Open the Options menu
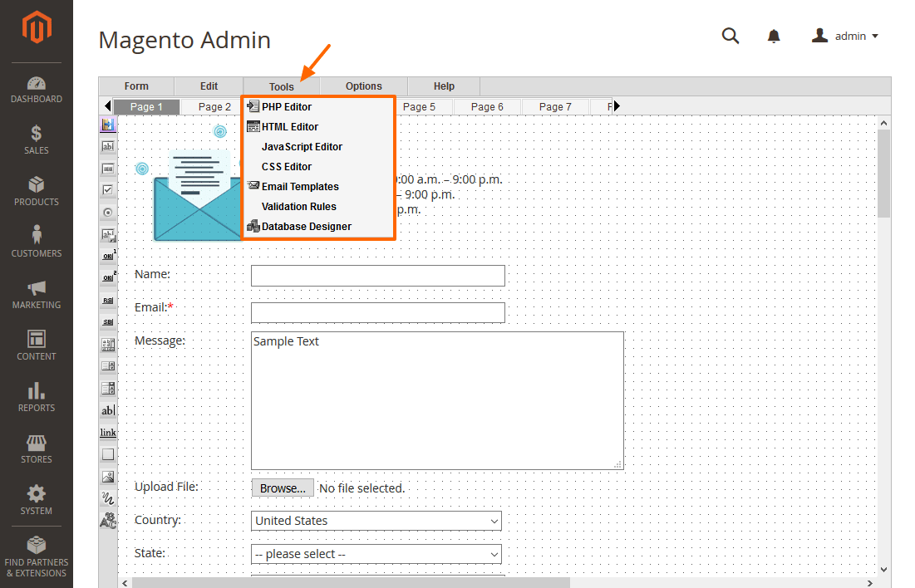 363,86
